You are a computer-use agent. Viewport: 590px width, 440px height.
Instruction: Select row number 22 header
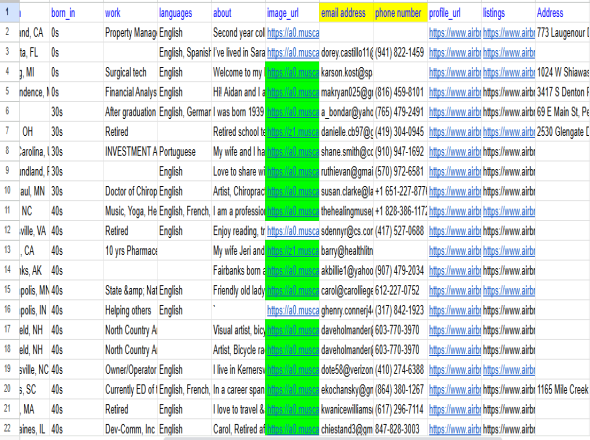click(x=9, y=429)
